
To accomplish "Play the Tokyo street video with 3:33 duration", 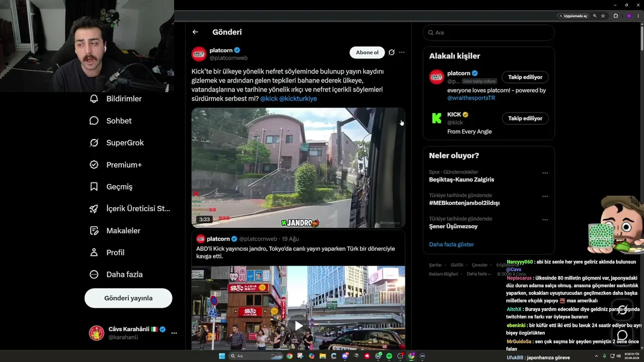I will (x=298, y=168).
